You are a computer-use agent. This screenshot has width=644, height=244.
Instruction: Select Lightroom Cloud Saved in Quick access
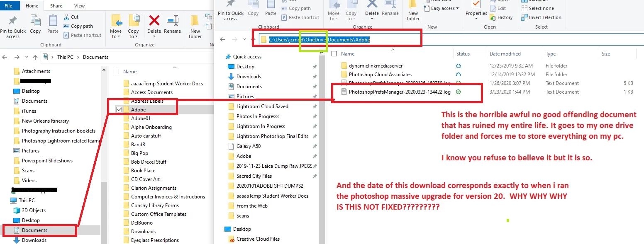tap(262, 106)
